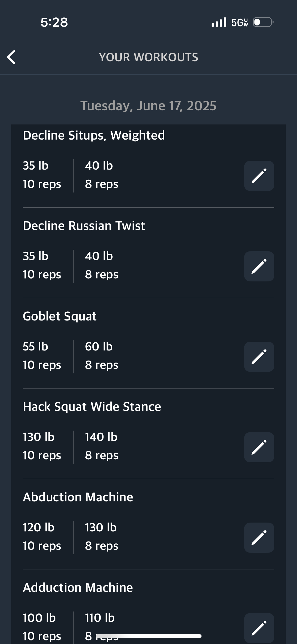Tap the Hack Squat Wide Stance title
Screen dimensions: 297x644
[92, 407]
